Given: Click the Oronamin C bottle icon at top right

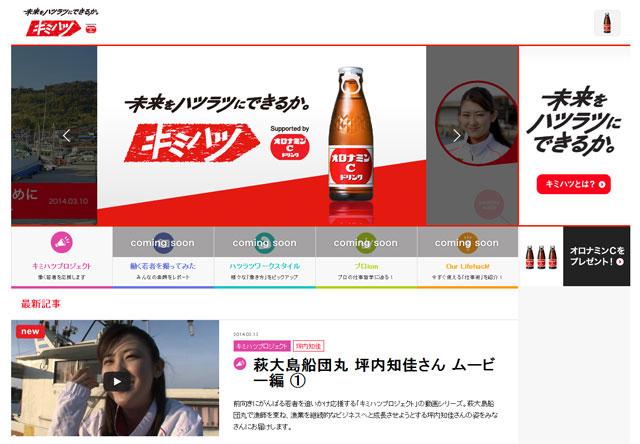Looking at the screenshot, I should 607,23.
